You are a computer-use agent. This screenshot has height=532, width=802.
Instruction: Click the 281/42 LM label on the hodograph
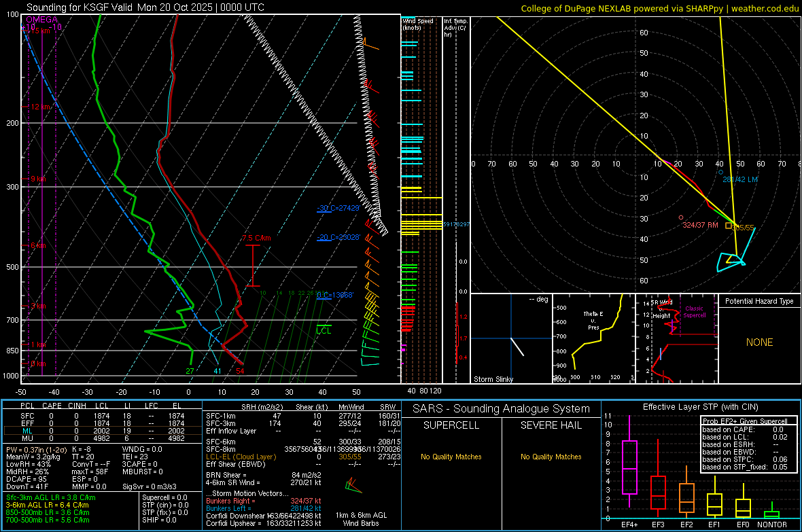click(740, 179)
